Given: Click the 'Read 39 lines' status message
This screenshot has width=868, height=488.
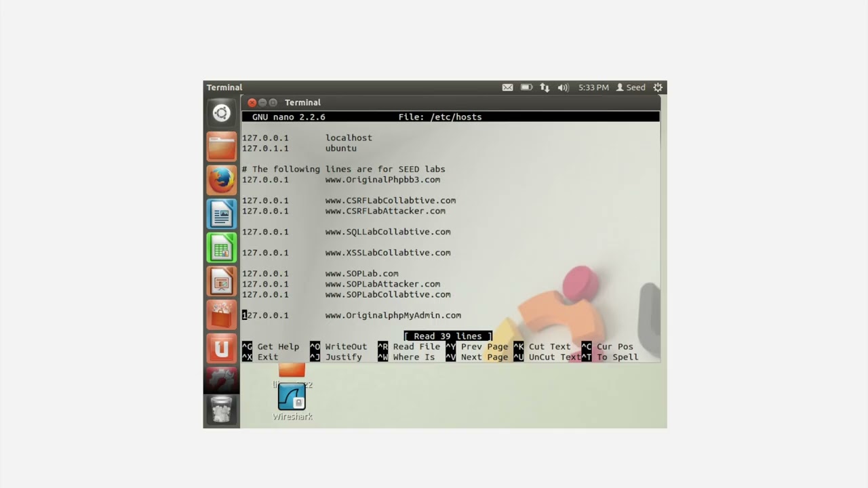Looking at the screenshot, I should pos(448,336).
